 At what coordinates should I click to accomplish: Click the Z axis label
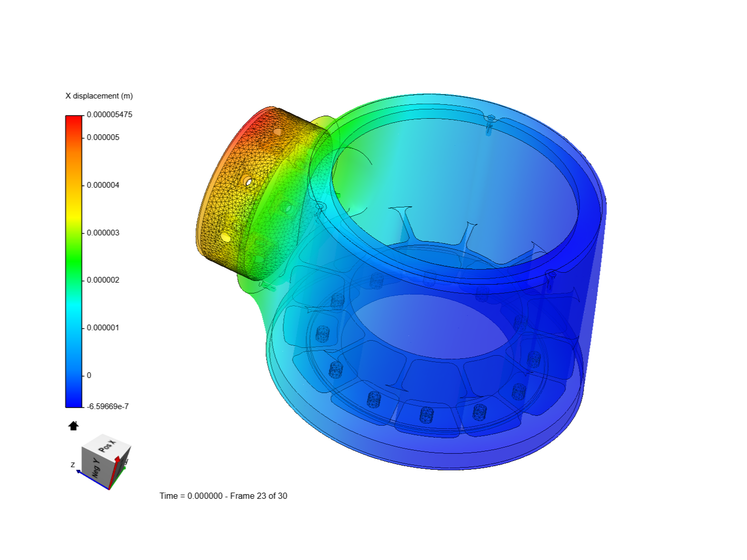click(x=73, y=465)
